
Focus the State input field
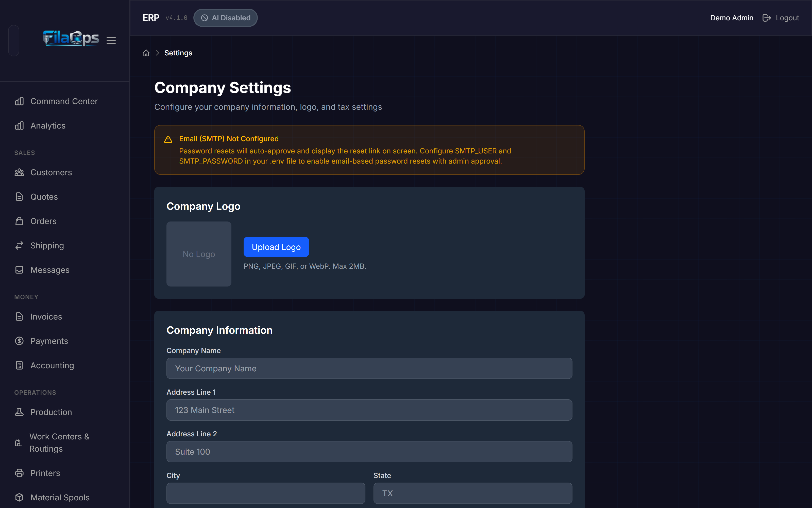(473, 493)
